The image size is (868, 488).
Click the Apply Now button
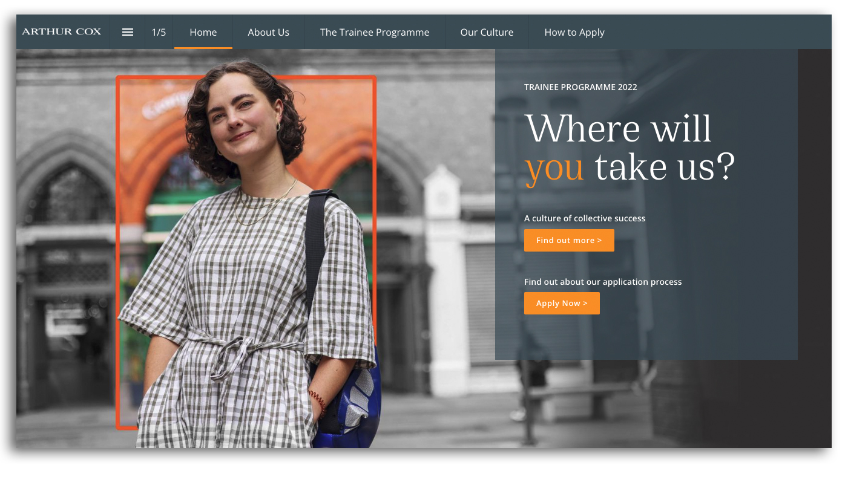[562, 304]
